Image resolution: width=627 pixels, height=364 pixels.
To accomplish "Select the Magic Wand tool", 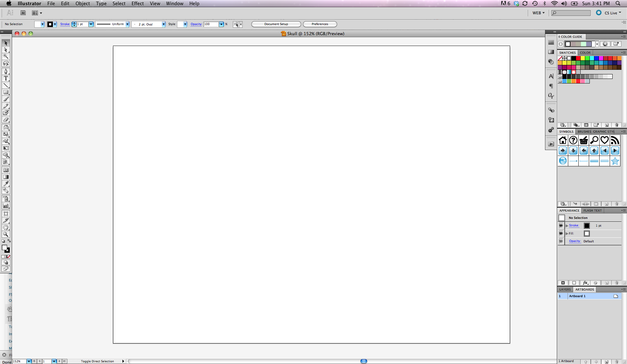I will point(6,57).
